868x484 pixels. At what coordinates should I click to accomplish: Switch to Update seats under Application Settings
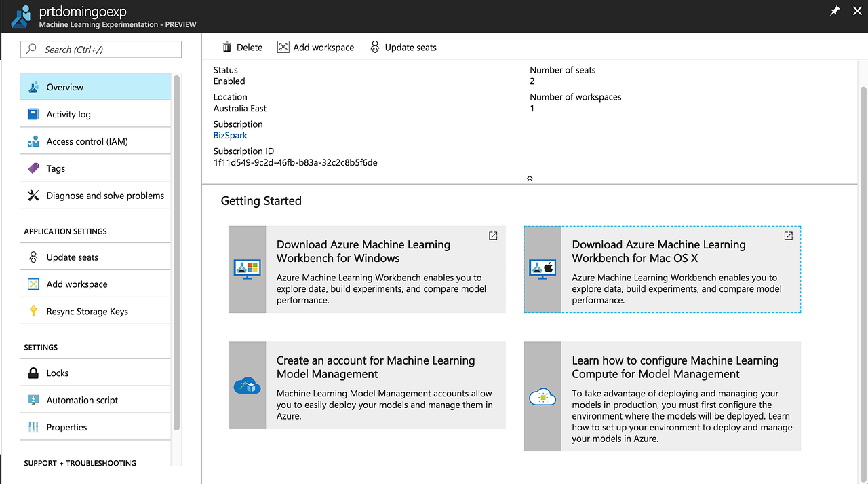click(x=33, y=257)
